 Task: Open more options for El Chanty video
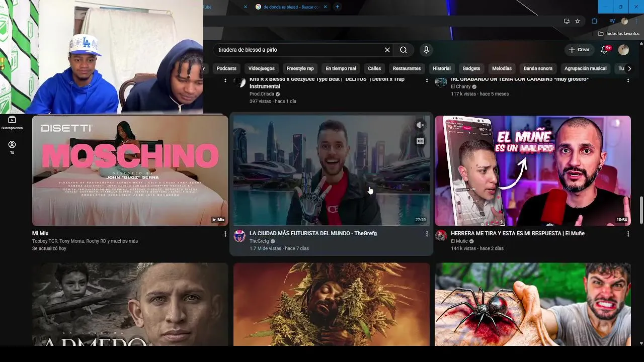pyautogui.click(x=628, y=80)
